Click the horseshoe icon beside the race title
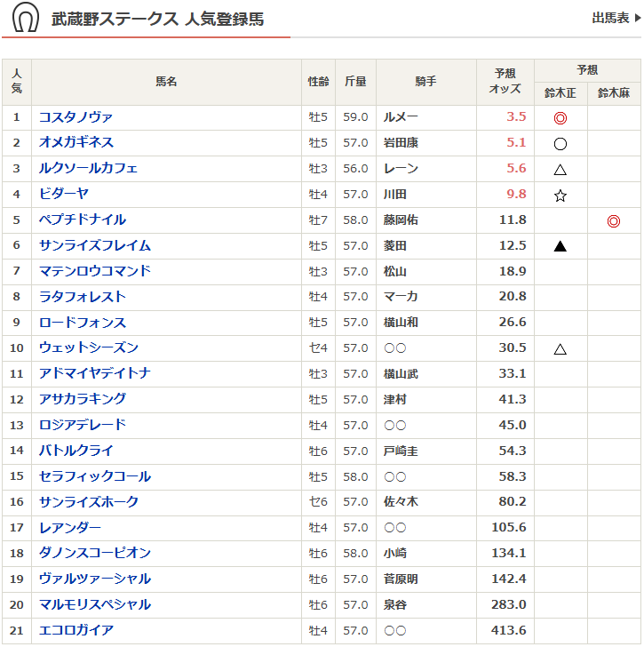 [26, 19]
